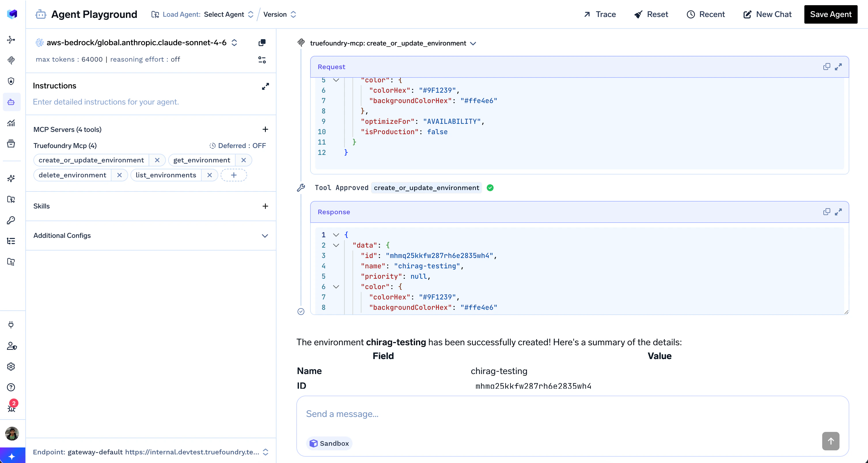Open the Select Agent dropdown

228,14
